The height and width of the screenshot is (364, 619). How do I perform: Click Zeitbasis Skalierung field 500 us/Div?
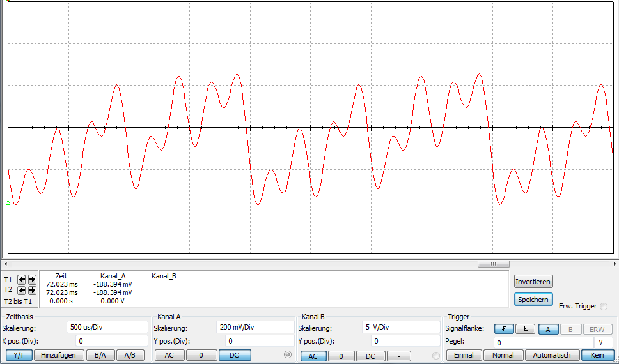click(x=107, y=327)
